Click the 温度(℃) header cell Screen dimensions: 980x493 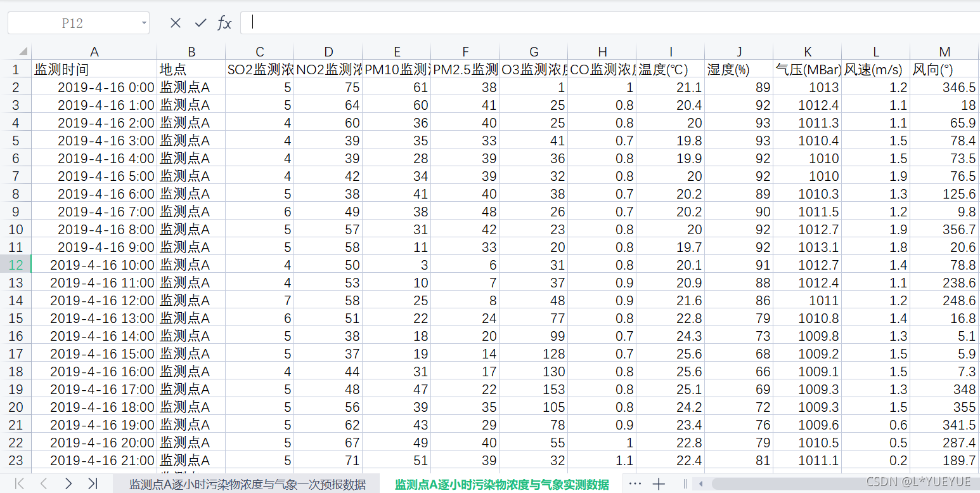(x=671, y=69)
